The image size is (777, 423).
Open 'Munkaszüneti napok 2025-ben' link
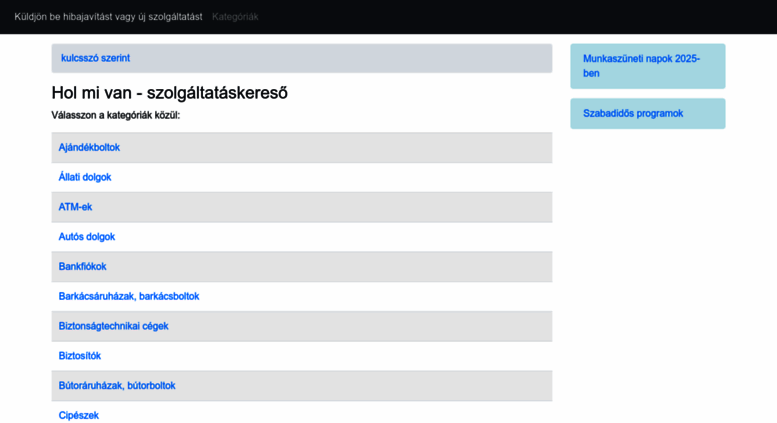(641, 66)
